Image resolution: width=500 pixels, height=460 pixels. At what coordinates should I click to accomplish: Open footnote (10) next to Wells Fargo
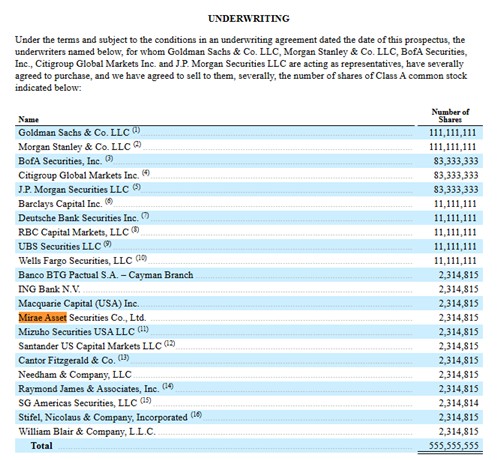pos(141,258)
